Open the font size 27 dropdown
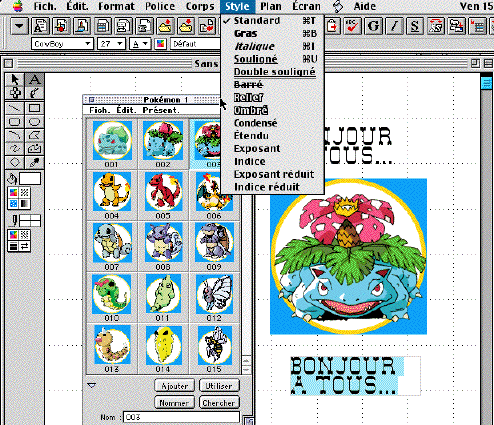Image resolution: width=494 pixels, height=425 pixels. click(x=111, y=44)
